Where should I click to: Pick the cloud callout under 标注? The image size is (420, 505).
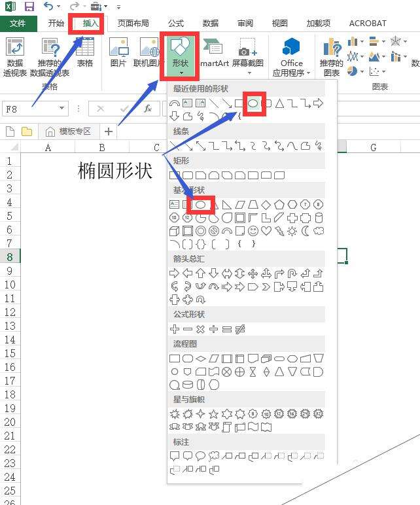tap(213, 456)
